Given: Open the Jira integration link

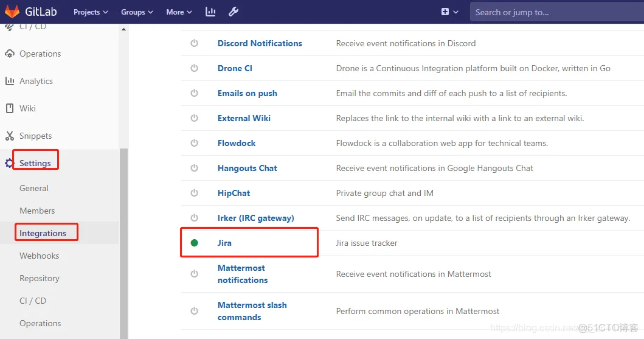Looking at the screenshot, I should (x=224, y=243).
